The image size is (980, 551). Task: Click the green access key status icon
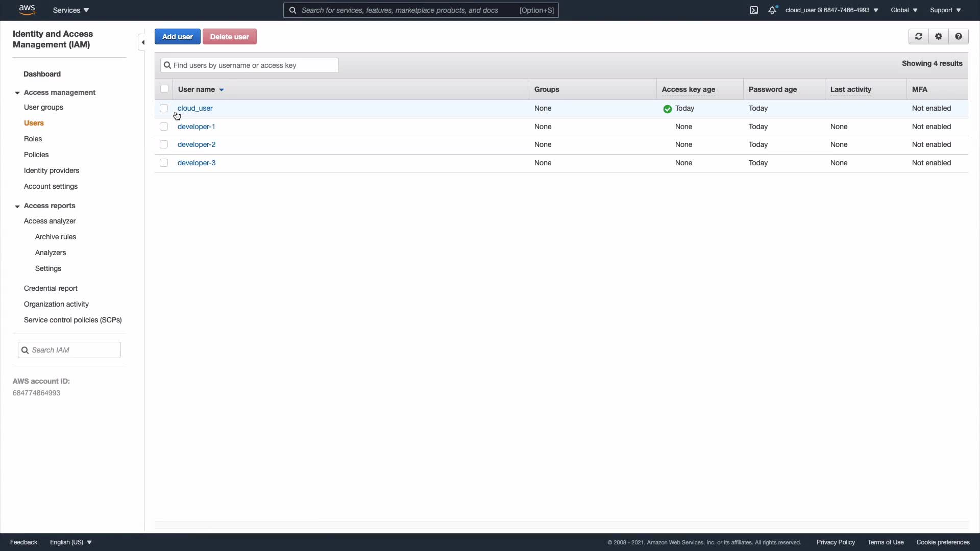tap(667, 109)
